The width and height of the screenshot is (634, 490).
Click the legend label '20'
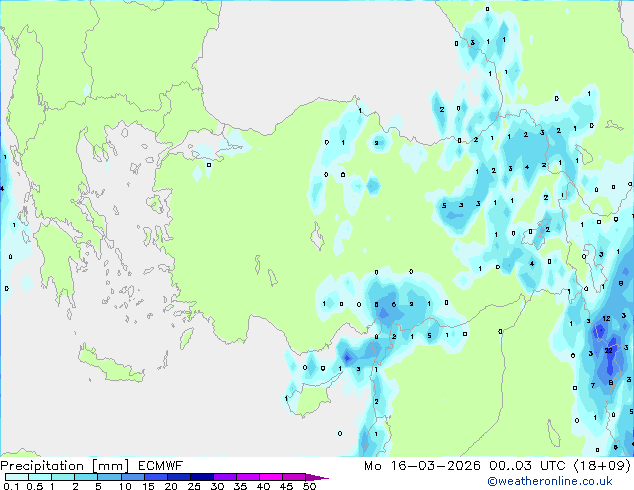point(171,486)
